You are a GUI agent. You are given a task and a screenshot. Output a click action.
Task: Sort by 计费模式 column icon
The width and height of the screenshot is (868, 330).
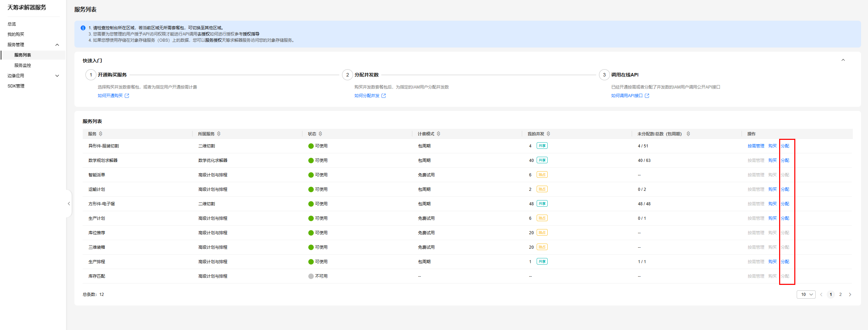438,134
